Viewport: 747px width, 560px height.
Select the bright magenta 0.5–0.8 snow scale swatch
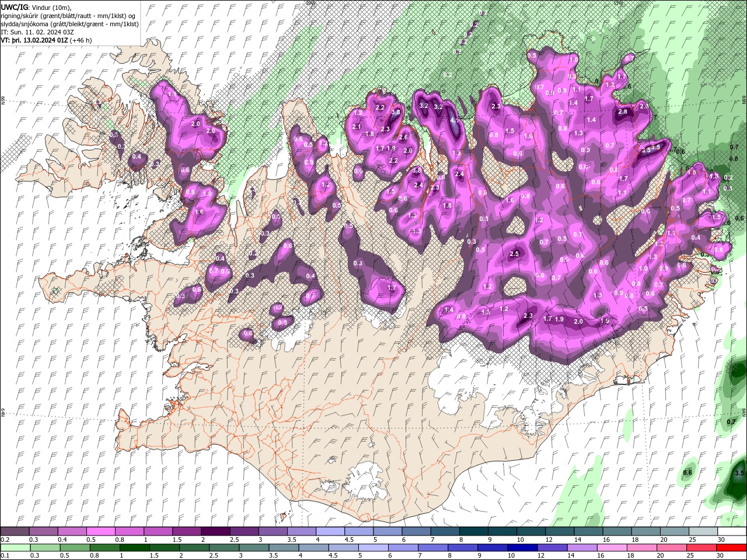coord(101,531)
